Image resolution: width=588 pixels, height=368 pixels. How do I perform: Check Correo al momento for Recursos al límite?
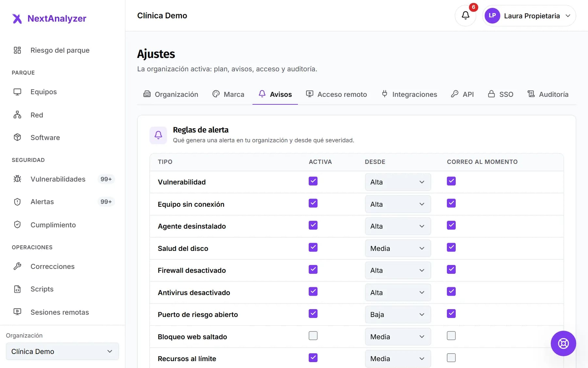tap(451, 358)
